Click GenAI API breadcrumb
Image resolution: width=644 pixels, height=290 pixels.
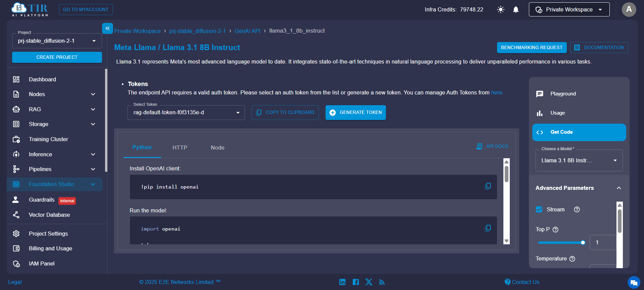pyautogui.click(x=247, y=31)
